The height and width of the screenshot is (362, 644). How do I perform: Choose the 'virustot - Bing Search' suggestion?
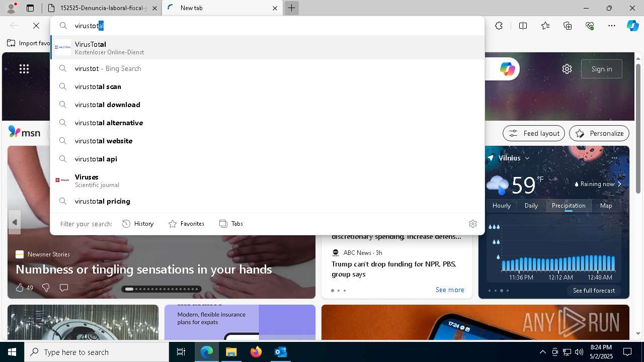click(x=267, y=68)
